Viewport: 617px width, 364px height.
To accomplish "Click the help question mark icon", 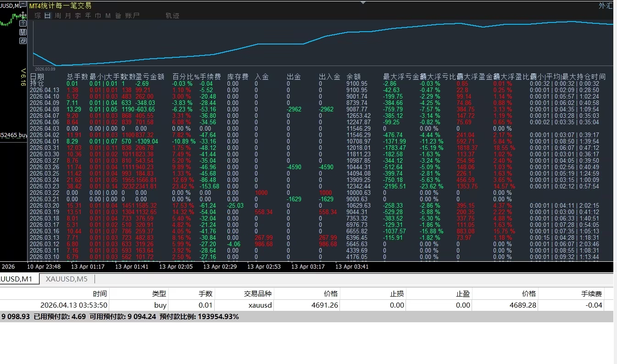I will point(23,24).
